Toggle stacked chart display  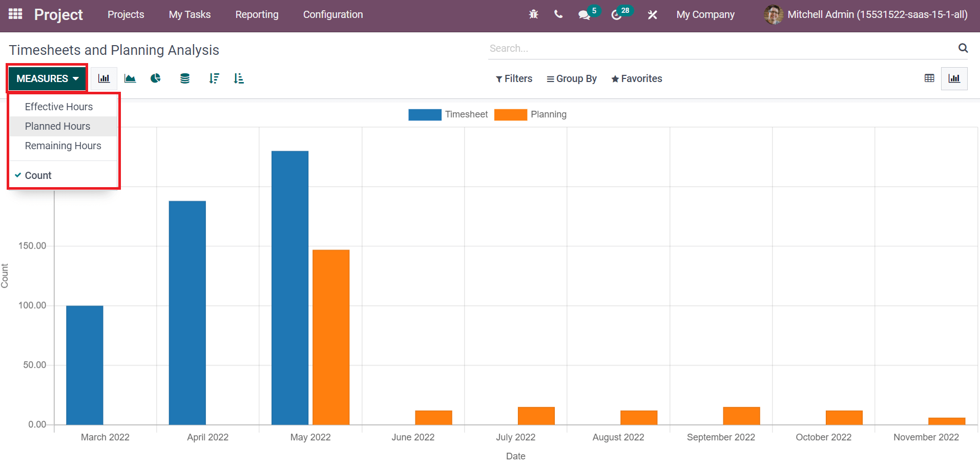click(185, 78)
